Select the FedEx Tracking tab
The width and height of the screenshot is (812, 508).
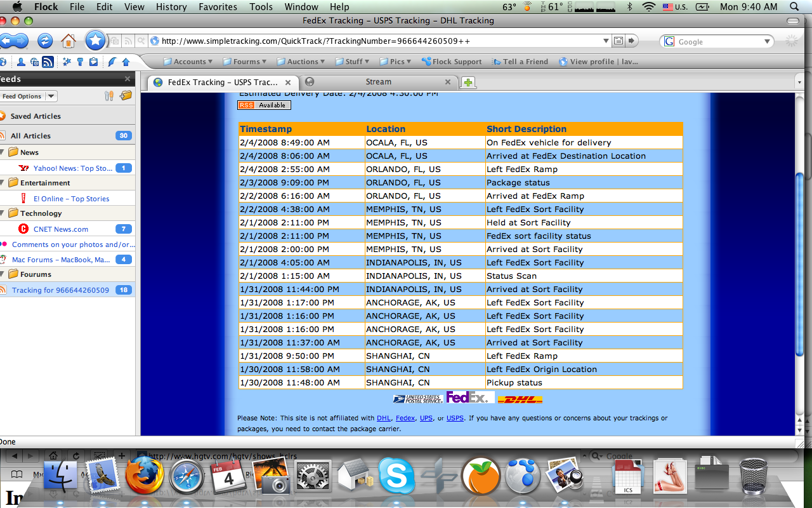(x=223, y=83)
